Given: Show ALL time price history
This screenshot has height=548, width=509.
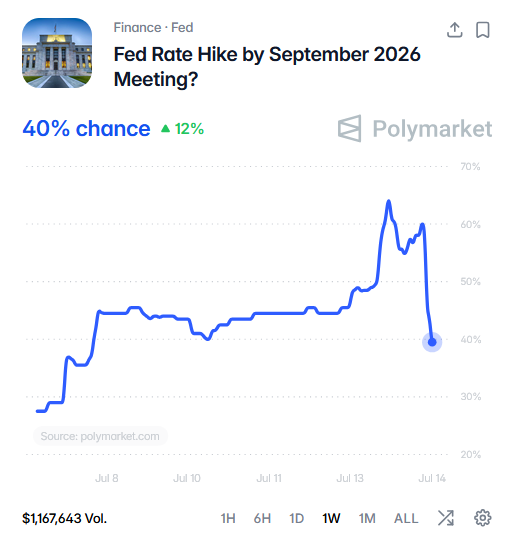Looking at the screenshot, I should [406, 518].
